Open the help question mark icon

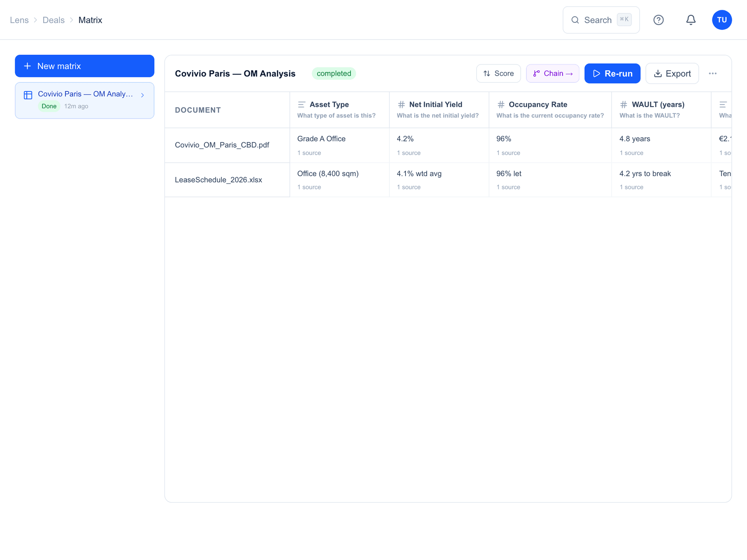tap(658, 20)
